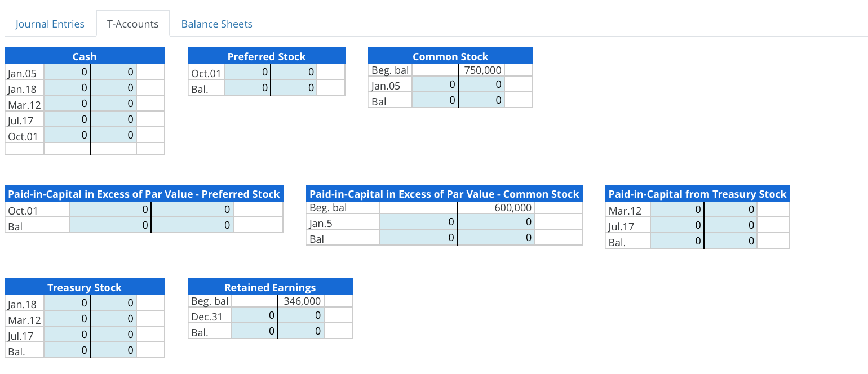Select Cash debit cell for Mar.12
This screenshot has height=374, width=868.
click(67, 104)
